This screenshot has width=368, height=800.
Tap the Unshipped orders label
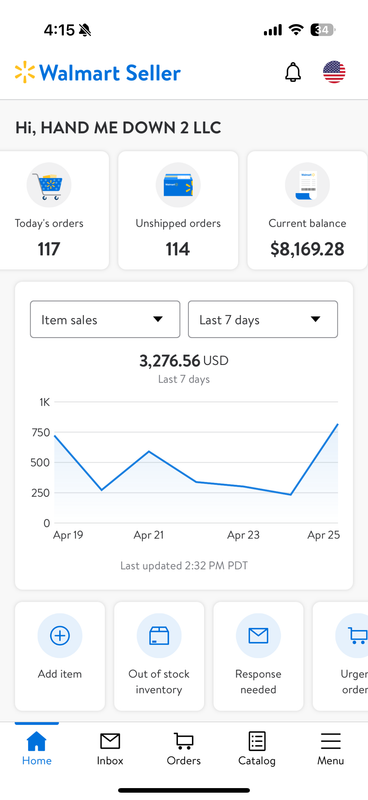tap(178, 223)
